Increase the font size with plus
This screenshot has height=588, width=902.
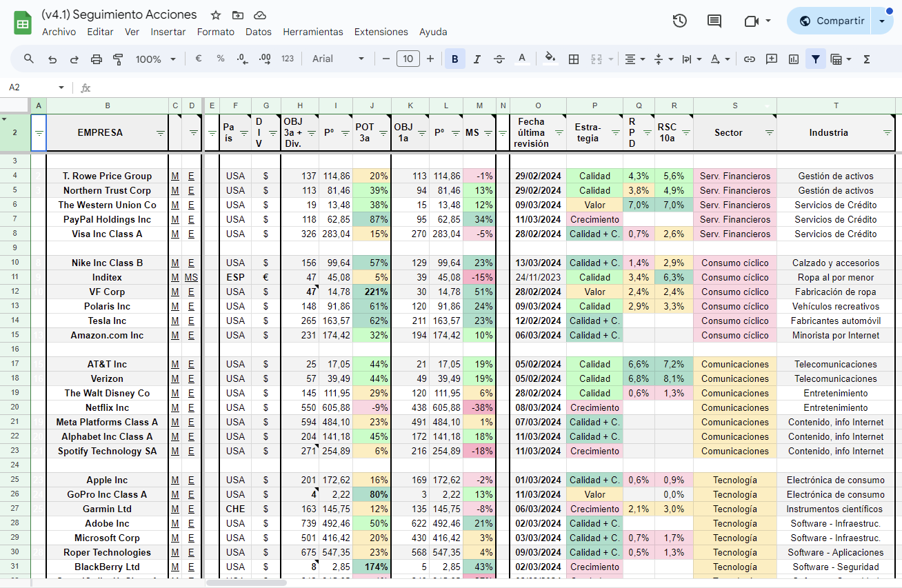point(430,59)
